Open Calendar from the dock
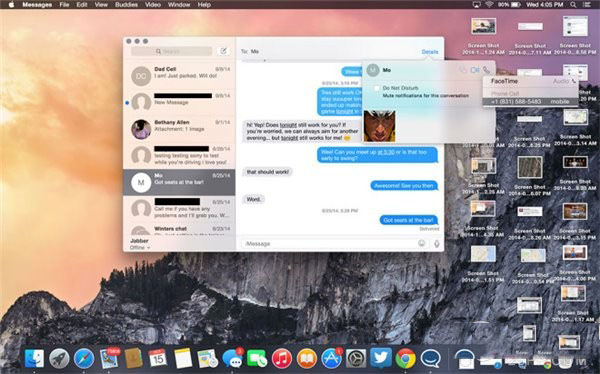Screen dimensions: 600x374 click(158, 359)
